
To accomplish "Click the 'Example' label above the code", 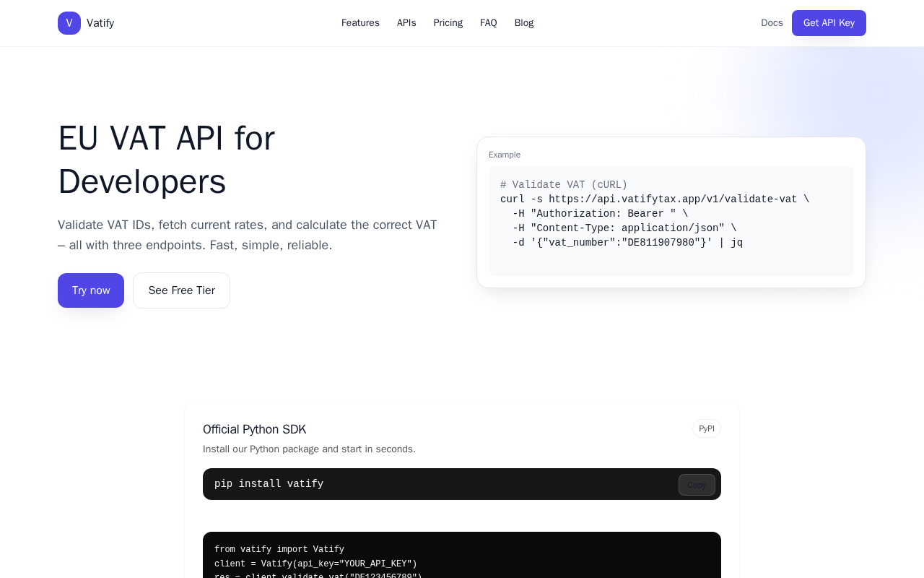I will click(505, 155).
